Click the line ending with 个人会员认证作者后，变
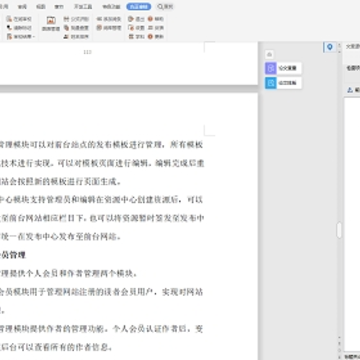The width and height of the screenshot is (360, 360). (102, 329)
